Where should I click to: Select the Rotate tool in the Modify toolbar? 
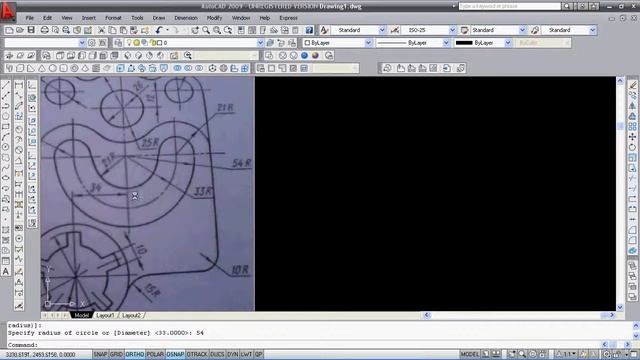pyautogui.click(x=632, y=147)
